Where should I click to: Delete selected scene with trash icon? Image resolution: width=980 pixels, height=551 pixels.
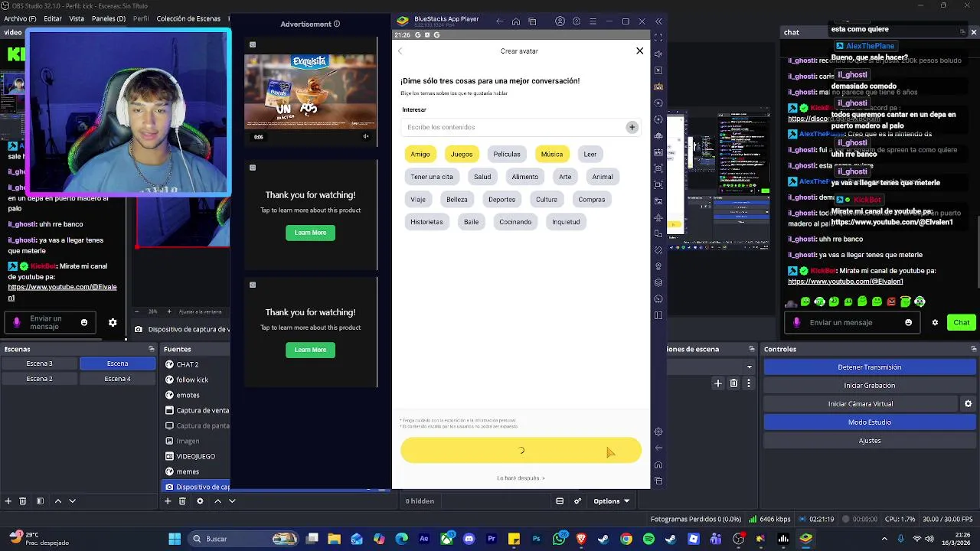(23, 501)
